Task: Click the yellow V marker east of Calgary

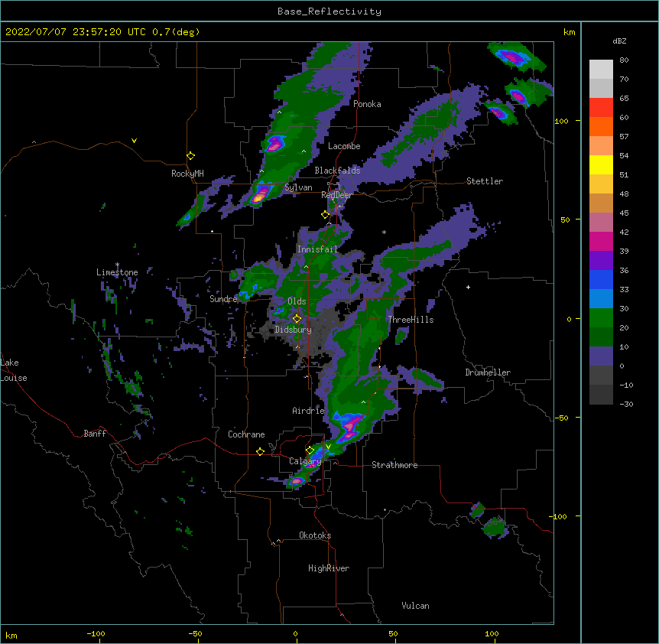Action: (x=328, y=447)
